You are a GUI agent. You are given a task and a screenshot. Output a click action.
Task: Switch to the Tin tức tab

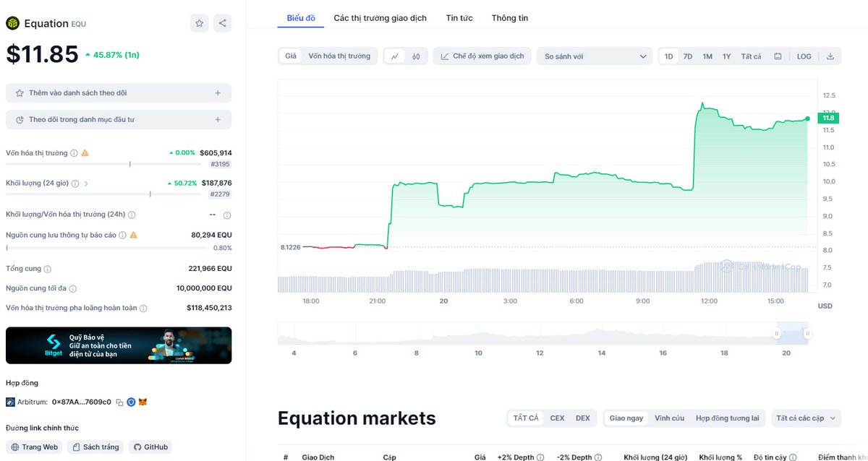[x=459, y=17]
